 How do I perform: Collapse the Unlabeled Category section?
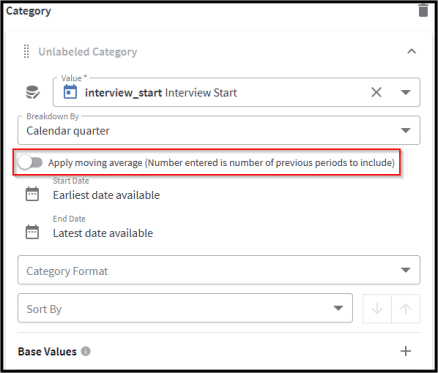pyautogui.click(x=412, y=51)
